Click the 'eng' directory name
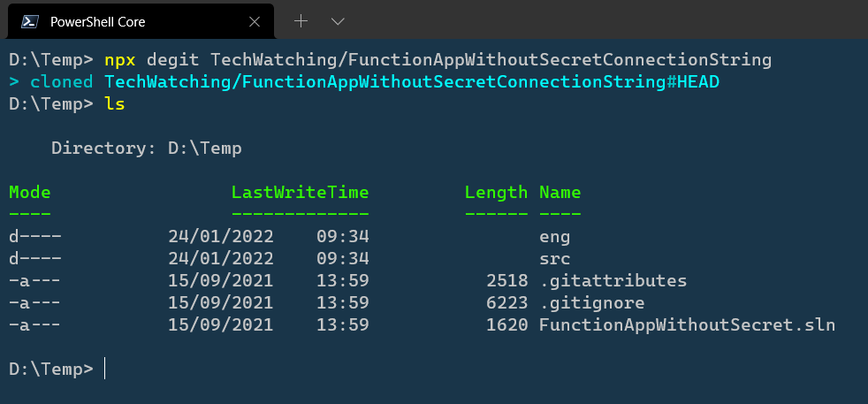The image size is (868, 404). (x=555, y=238)
